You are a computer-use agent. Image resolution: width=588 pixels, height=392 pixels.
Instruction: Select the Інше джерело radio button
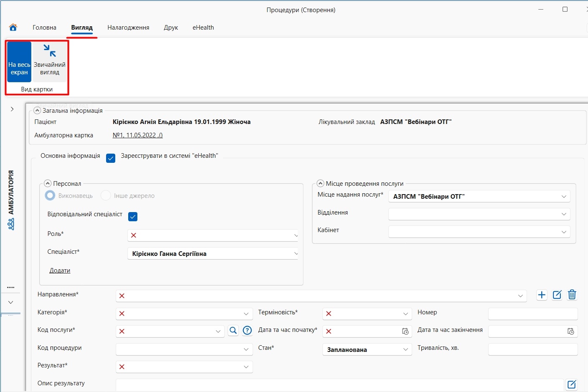pyautogui.click(x=106, y=195)
